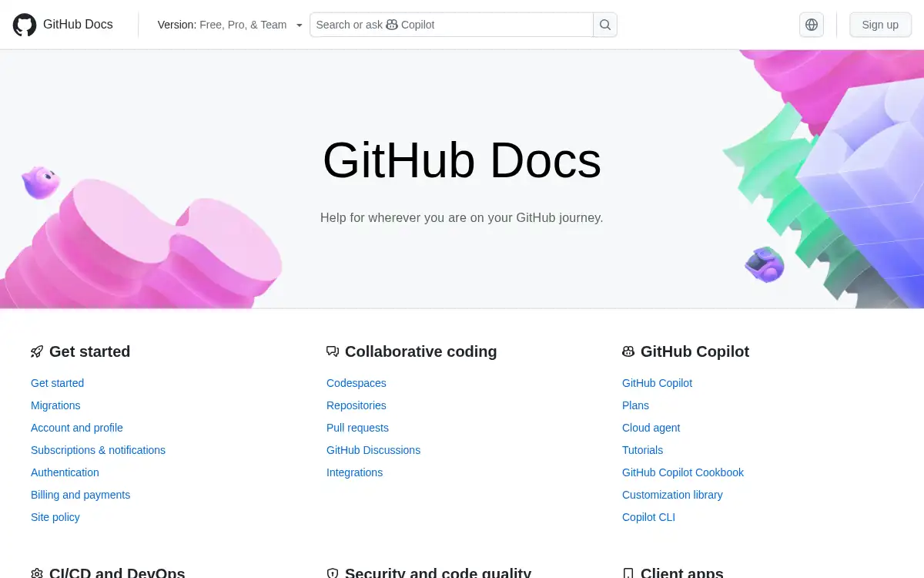Screen dimensions: 924x578
Task: Open the Site policy link
Action: pos(55,517)
